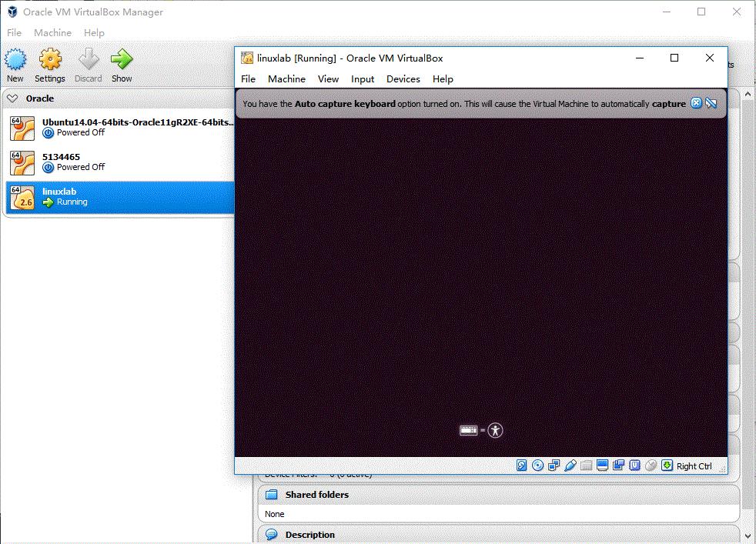Click the linuxlab window title bar icon

(247, 58)
